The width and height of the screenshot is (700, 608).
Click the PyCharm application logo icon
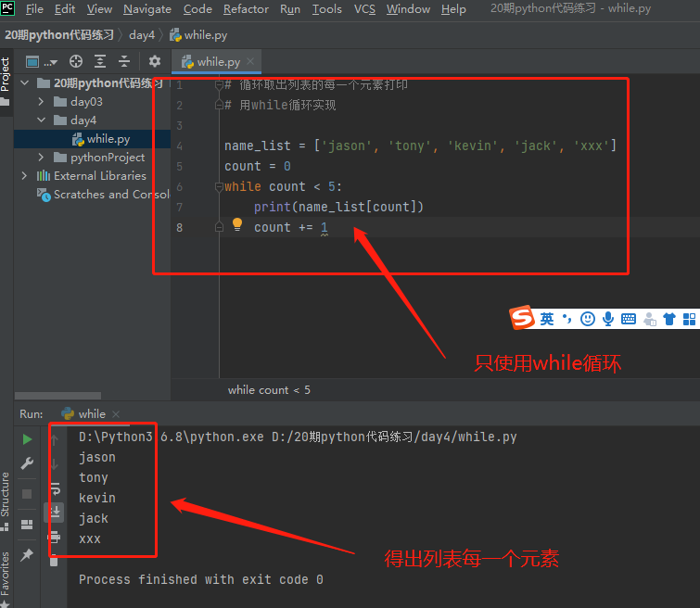pos(7,8)
